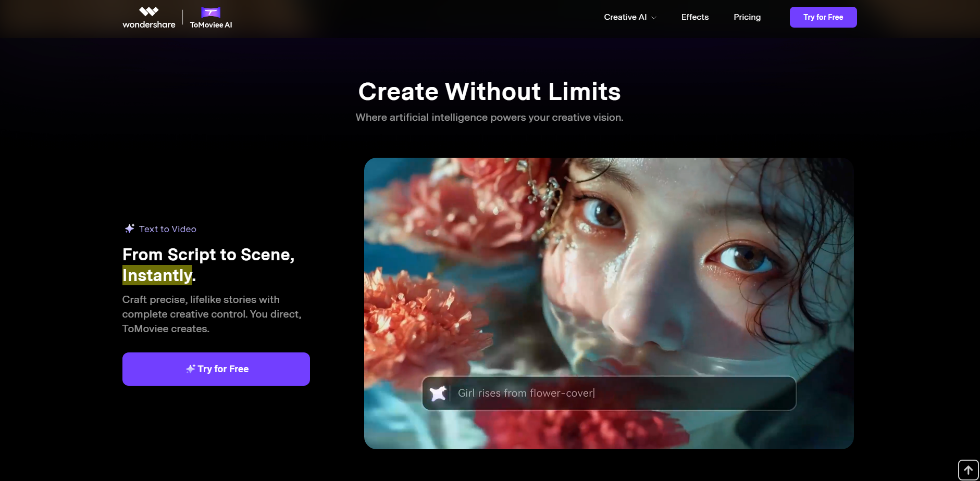The height and width of the screenshot is (481, 980).
Task: Click the sparkle icon inside the large Try for Free button
Action: point(191,369)
